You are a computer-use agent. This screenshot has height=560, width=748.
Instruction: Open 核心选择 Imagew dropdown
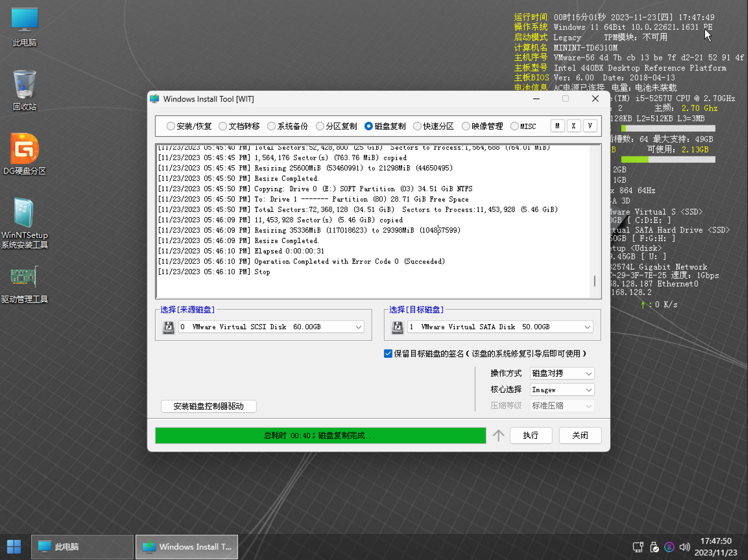tap(562, 390)
